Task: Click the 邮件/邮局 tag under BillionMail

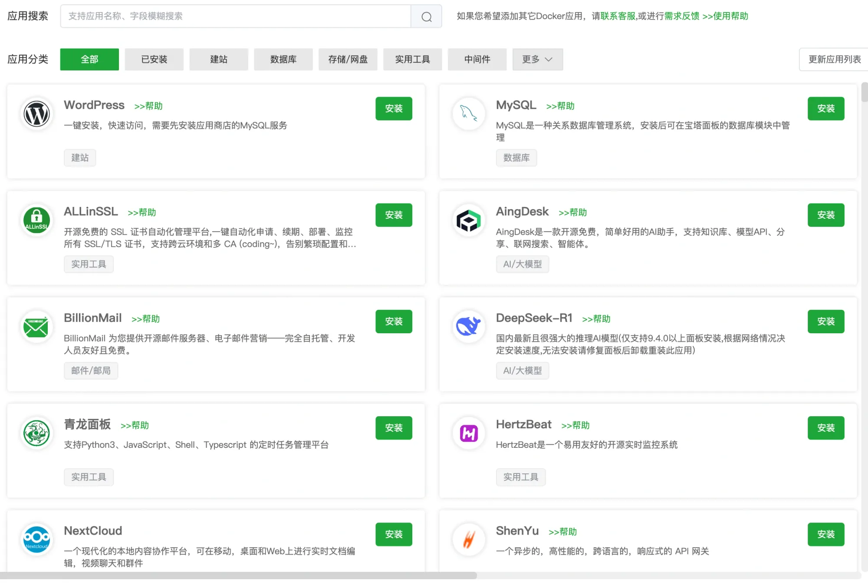Action: tap(91, 371)
